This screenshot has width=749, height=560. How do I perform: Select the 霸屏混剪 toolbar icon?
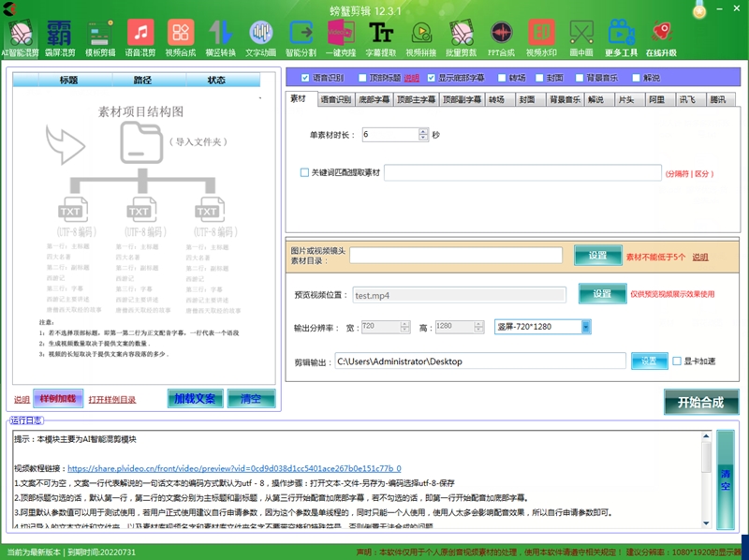(x=60, y=37)
